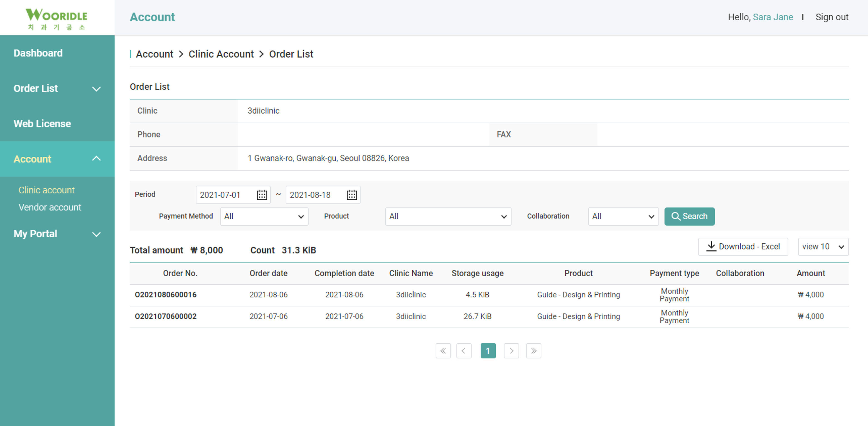
Task: Click the Wooridle logo
Action: [x=56, y=19]
